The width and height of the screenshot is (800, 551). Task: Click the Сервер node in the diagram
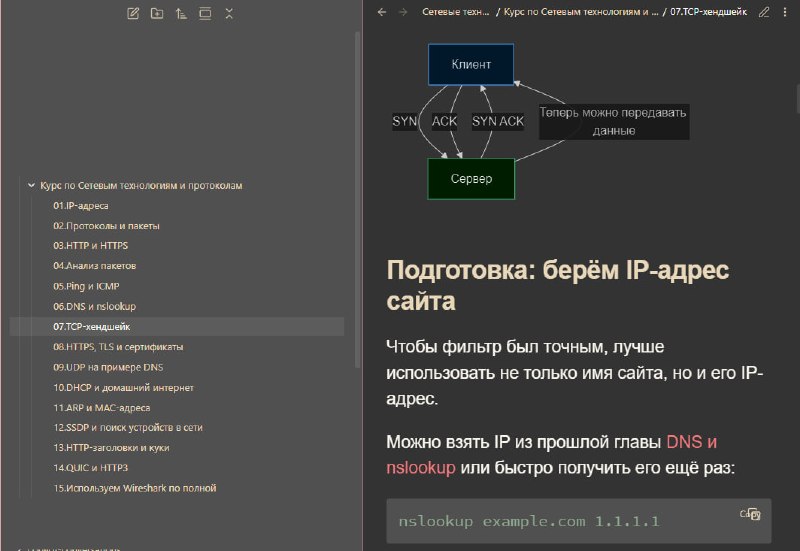471,179
